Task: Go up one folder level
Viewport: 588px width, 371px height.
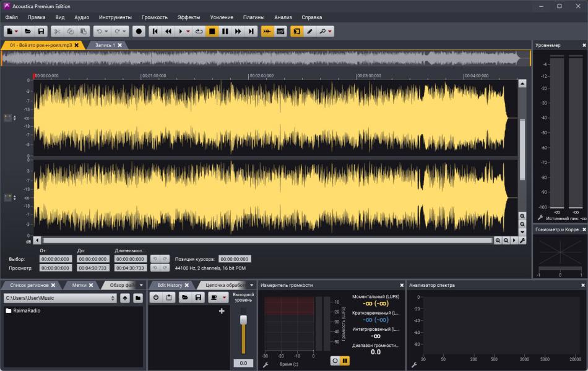Action: [125, 298]
